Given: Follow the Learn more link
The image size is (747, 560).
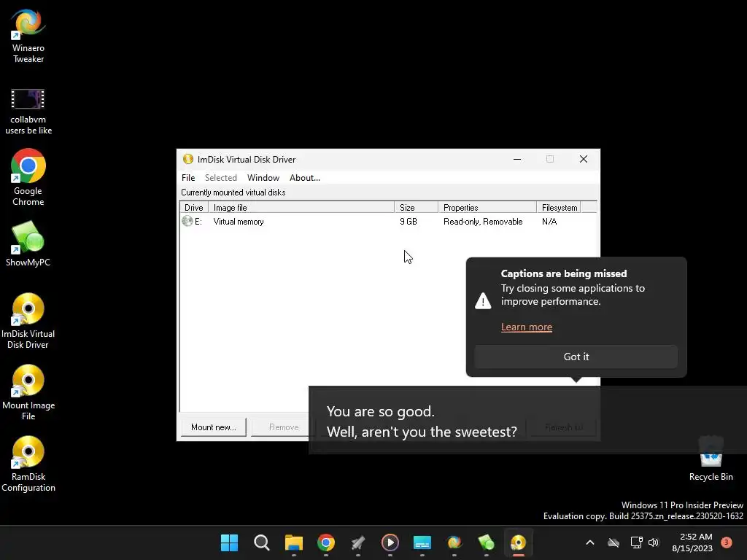Looking at the screenshot, I should [527, 327].
